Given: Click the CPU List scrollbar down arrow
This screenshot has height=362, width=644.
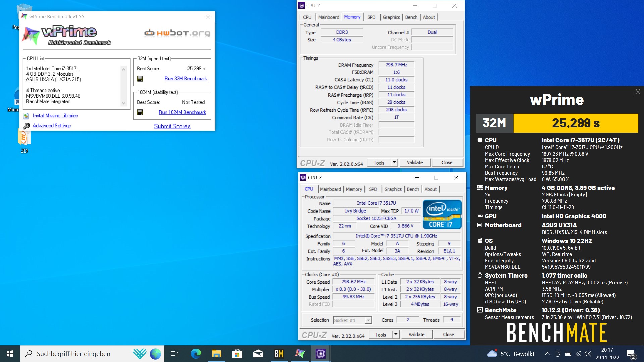Looking at the screenshot, I should (124, 103).
